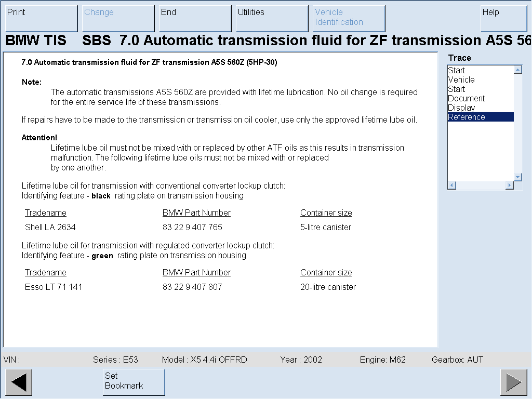The width and height of the screenshot is (532, 399).
Task: Click the bold word green in the document
Action: tap(102, 256)
